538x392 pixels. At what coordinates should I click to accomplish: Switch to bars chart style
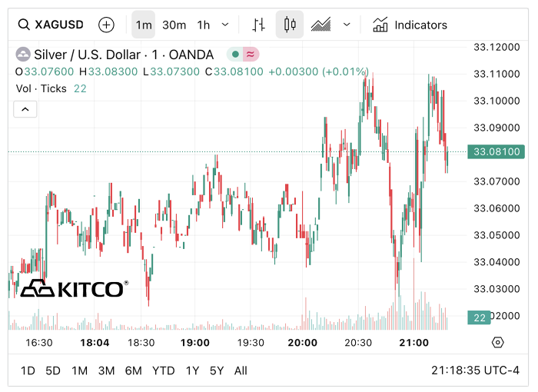click(258, 25)
